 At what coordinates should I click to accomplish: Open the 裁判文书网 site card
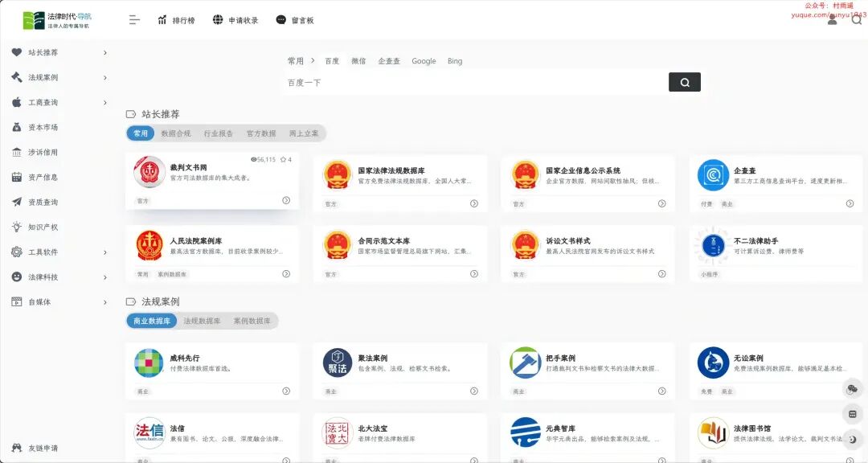(x=212, y=181)
